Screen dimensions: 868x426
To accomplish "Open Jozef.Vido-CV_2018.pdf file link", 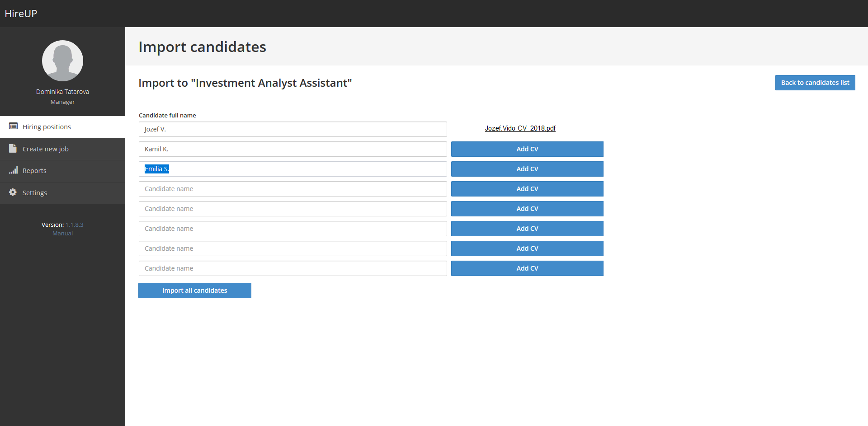I will pos(520,128).
